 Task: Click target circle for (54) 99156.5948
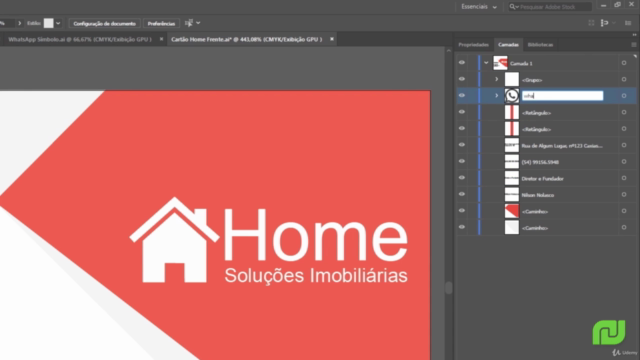[x=624, y=161]
